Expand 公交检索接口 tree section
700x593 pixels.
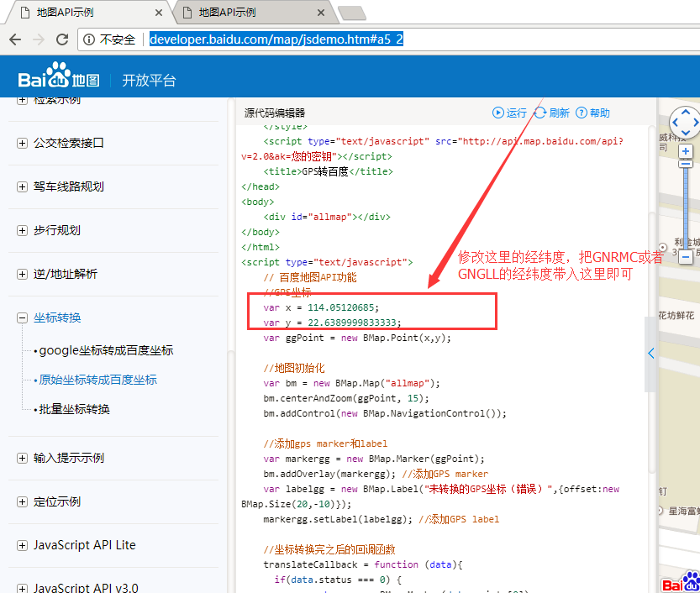click(22, 143)
